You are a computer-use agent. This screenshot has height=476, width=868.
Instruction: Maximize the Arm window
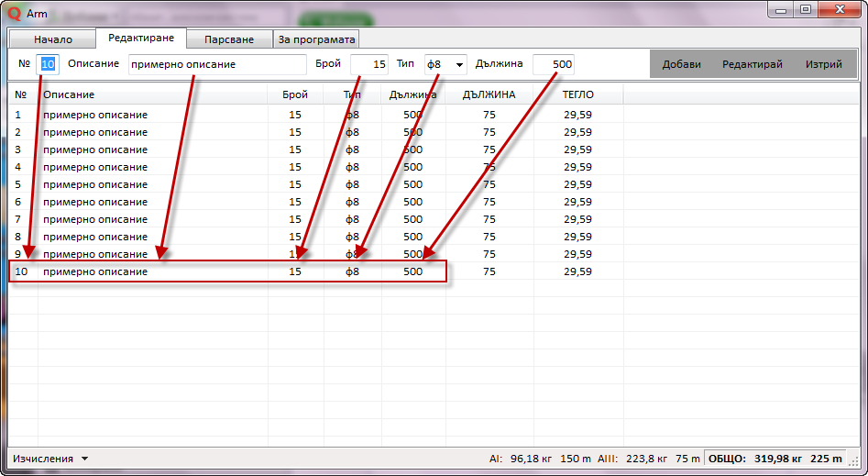coord(806,9)
